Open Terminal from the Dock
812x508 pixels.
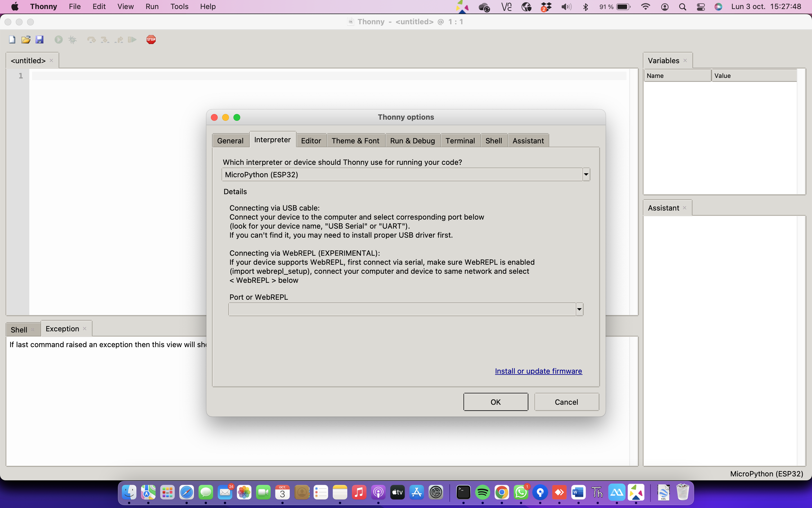[464, 492]
